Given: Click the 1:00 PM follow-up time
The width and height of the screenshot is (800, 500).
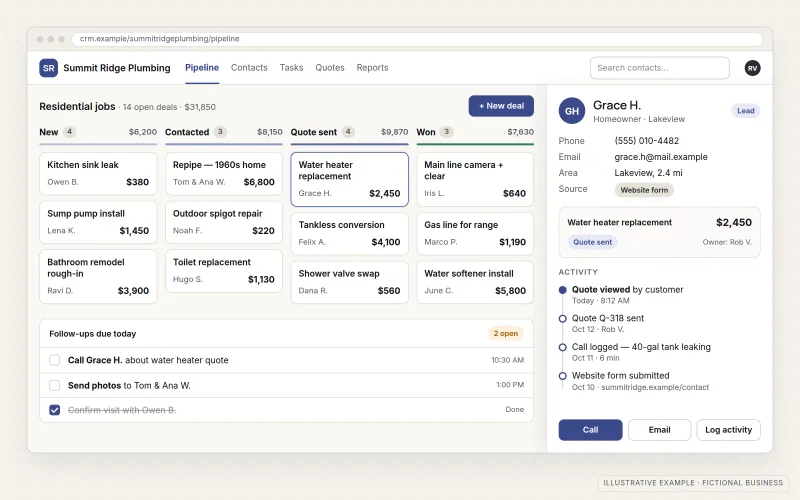Looking at the screenshot, I should tap(510, 385).
